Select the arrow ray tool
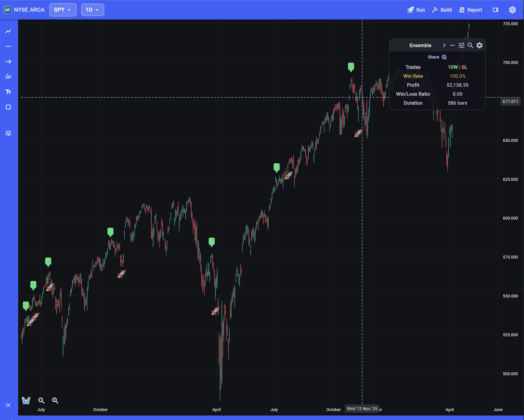 pyautogui.click(x=8, y=62)
